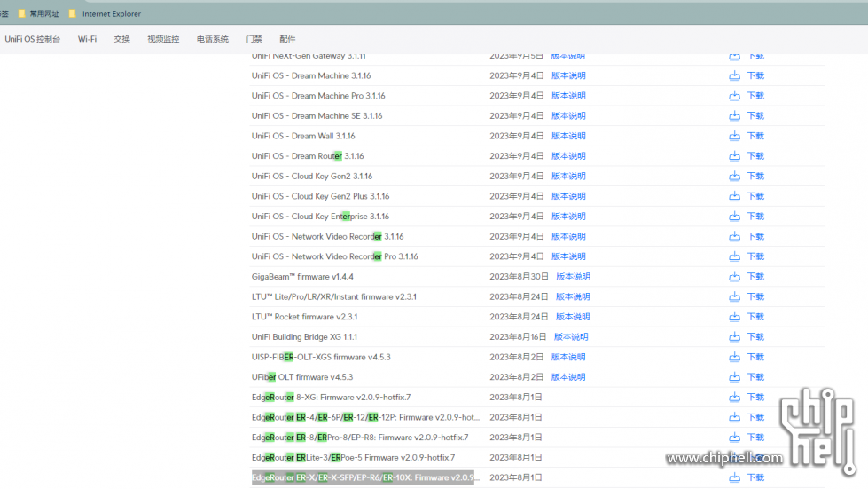The width and height of the screenshot is (868, 489).
Task: Click download icon for Dream Machine Pro 3.1.16
Action: pyautogui.click(x=734, y=95)
